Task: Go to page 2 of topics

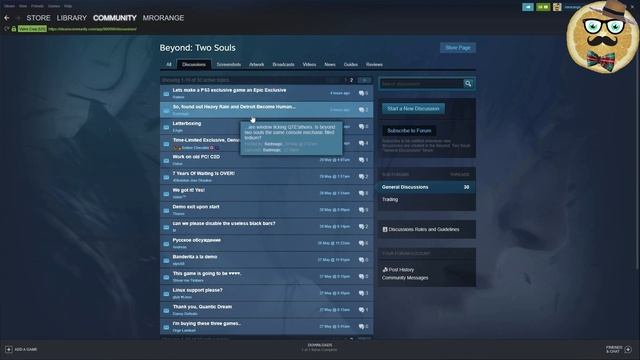Action: pos(351,80)
